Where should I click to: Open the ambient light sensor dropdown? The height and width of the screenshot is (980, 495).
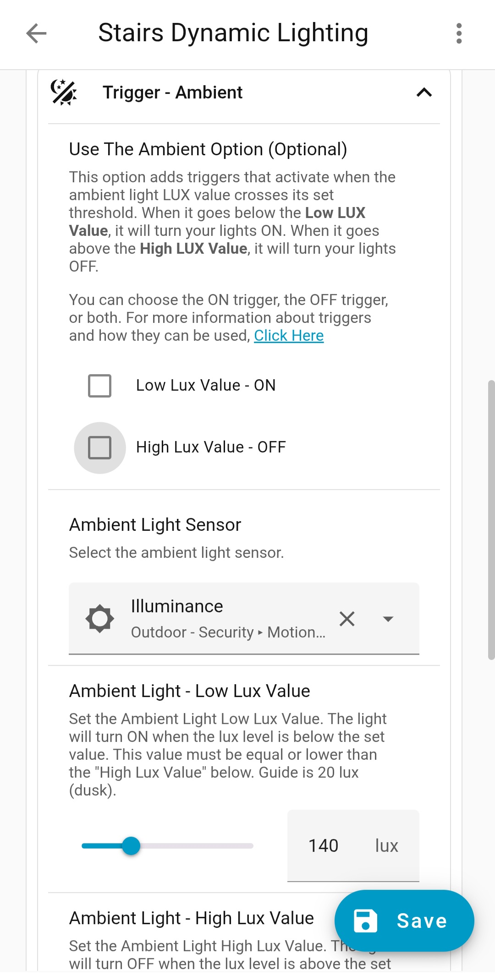(388, 619)
